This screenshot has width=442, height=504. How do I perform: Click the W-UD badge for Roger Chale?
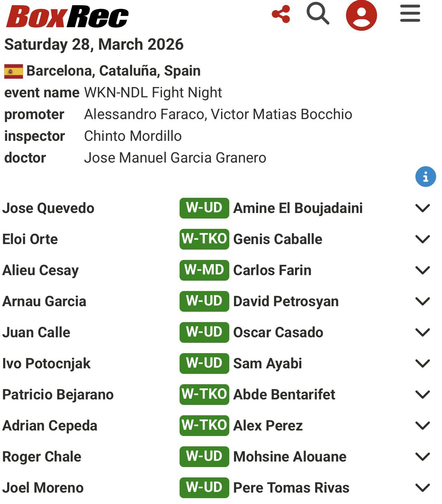click(204, 456)
